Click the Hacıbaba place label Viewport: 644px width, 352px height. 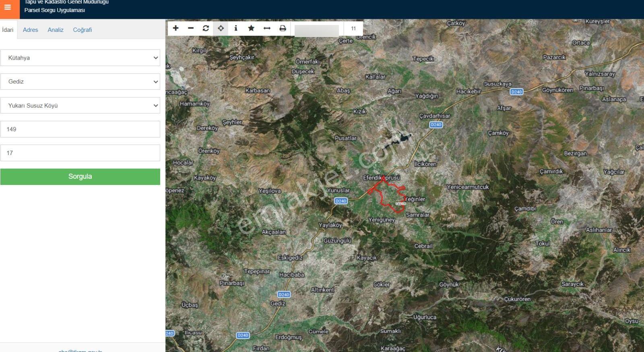tap(292, 275)
